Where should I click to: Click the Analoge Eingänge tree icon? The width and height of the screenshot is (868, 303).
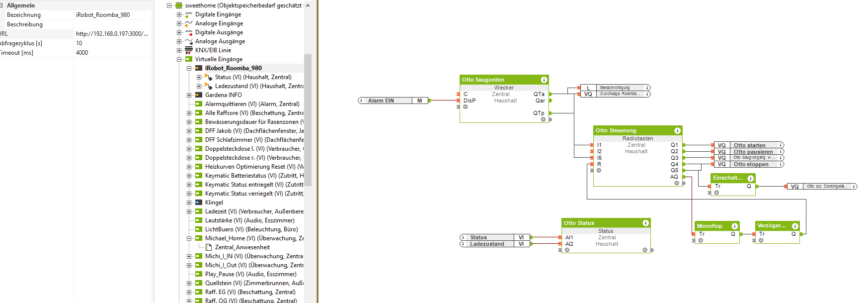click(189, 23)
